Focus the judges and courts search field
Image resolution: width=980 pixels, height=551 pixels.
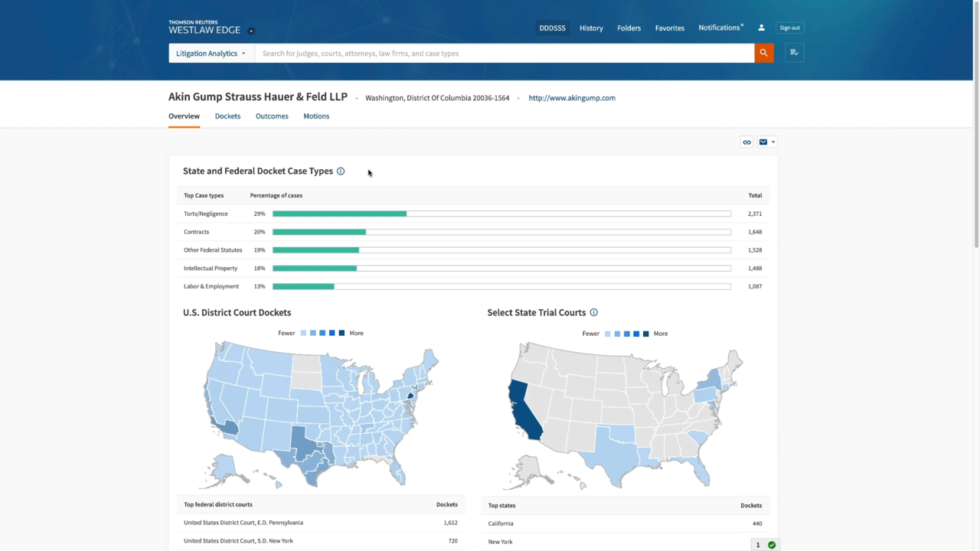(x=504, y=54)
